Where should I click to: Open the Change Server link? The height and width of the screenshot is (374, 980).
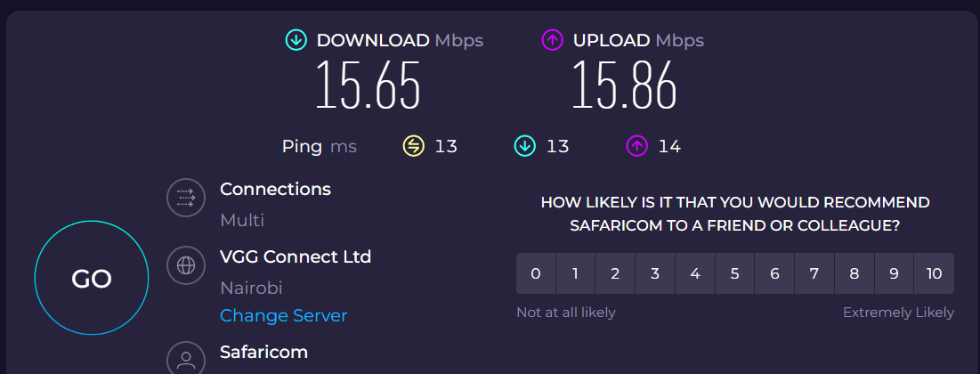[283, 316]
